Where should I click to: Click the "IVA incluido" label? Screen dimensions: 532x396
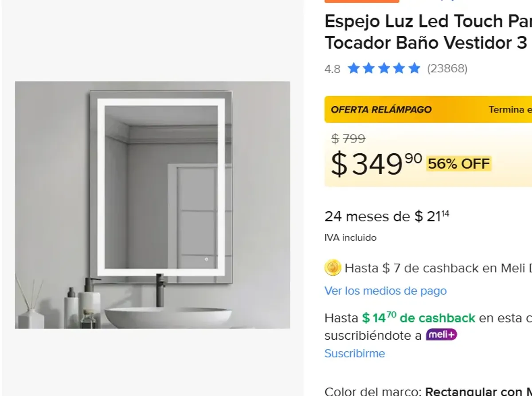click(350, 237)
